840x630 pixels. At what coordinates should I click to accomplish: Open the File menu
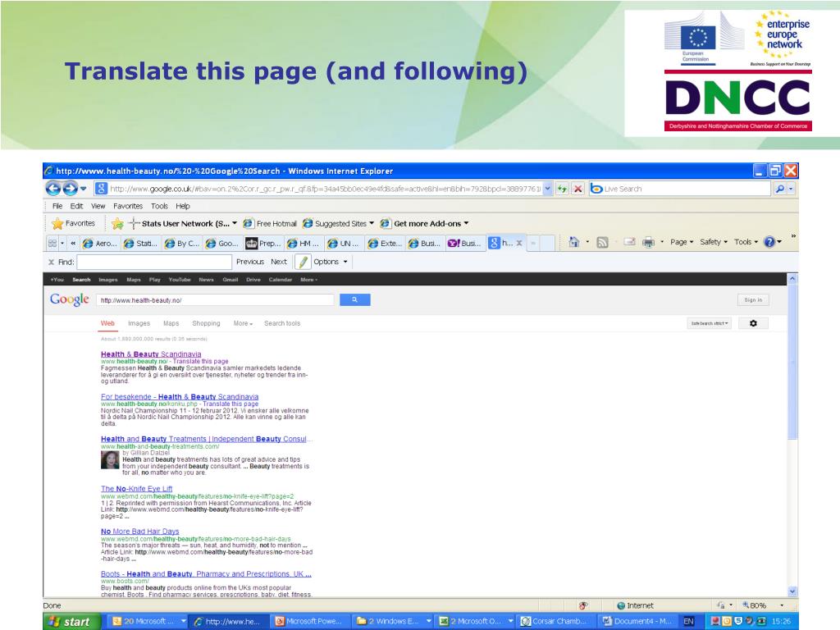tap(57, 206)
